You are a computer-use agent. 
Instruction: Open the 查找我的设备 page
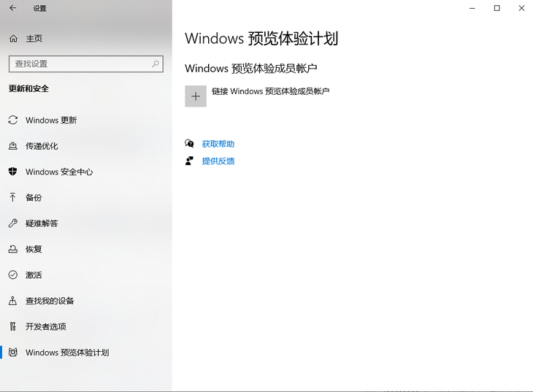pos(86,301)
